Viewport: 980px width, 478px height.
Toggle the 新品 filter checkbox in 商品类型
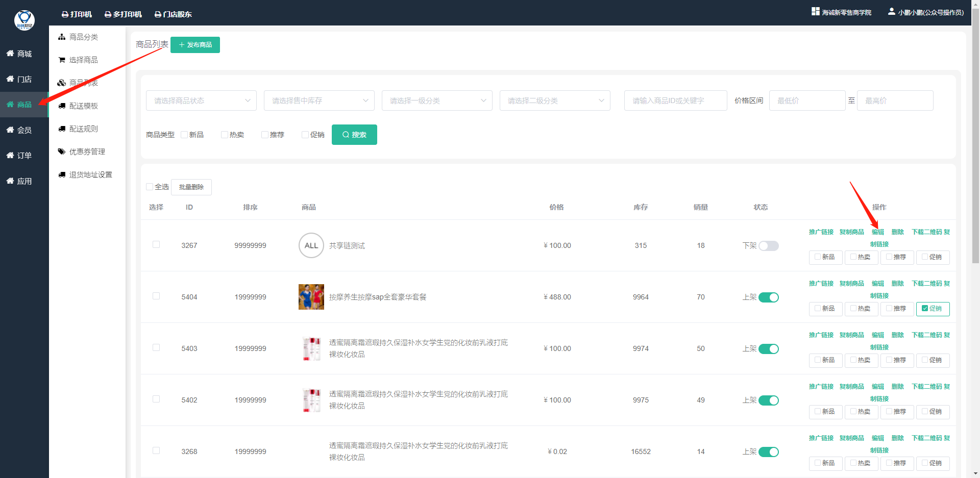[184, 135]
